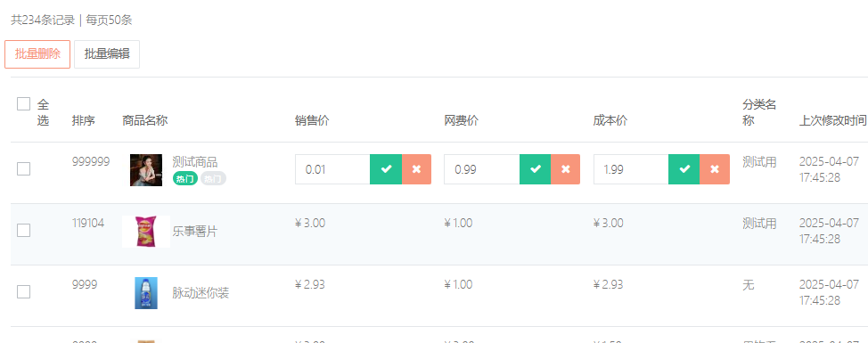Click sort value 119104
The height and width of the screenshot is (343, 868).
[88, 223]
